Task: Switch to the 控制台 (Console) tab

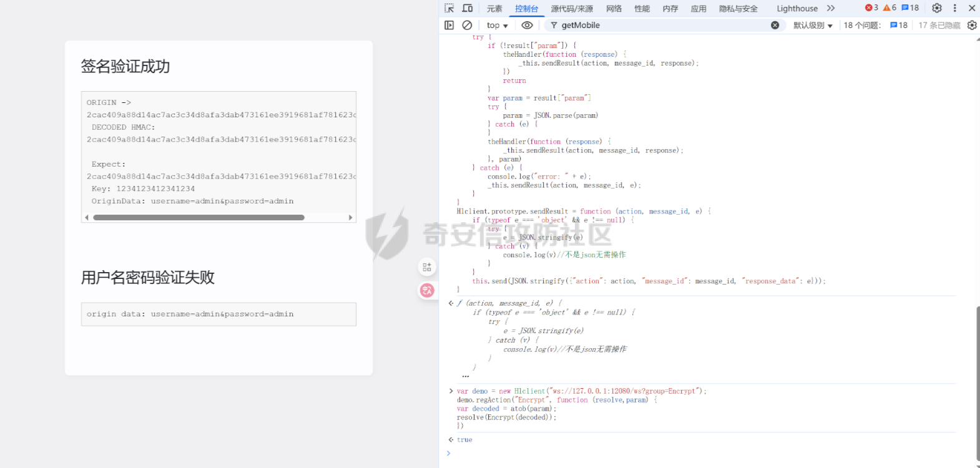Action: point(526,8)
